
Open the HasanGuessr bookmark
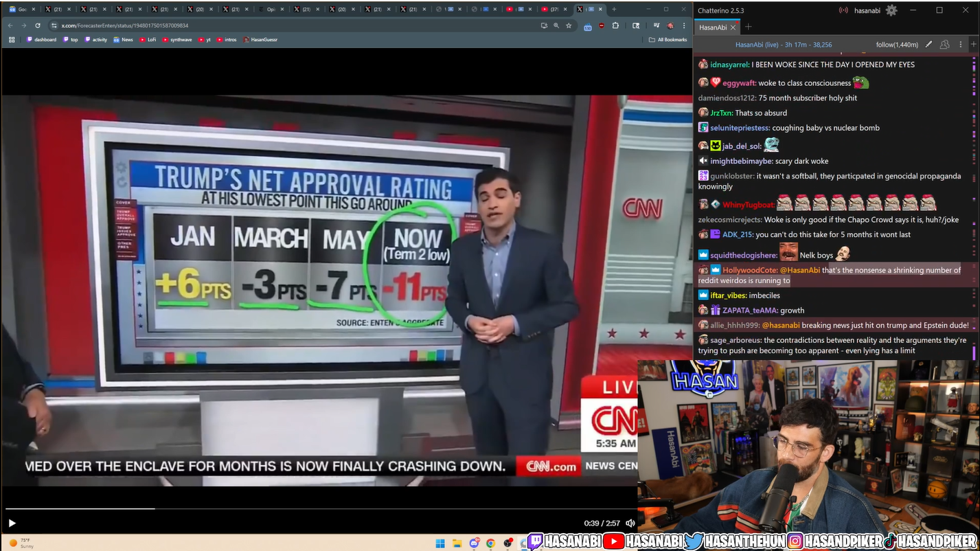click(x=260, y=40)
